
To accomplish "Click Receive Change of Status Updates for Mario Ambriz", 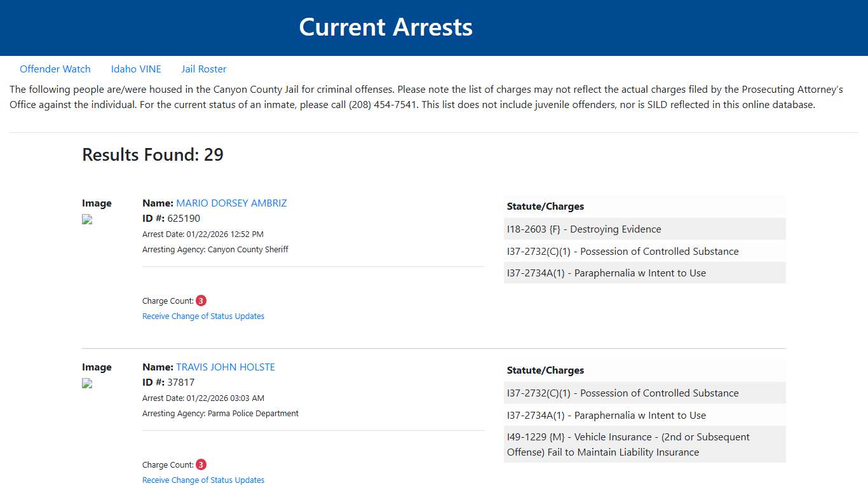I will tap(203, 316).
